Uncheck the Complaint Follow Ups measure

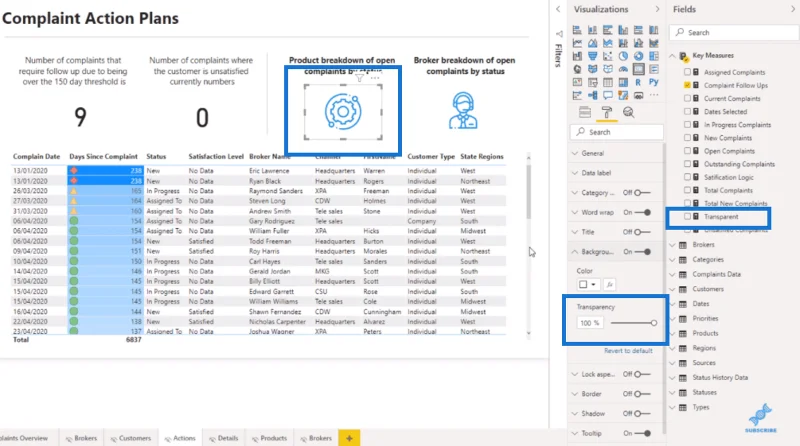(x=687, y=85)
